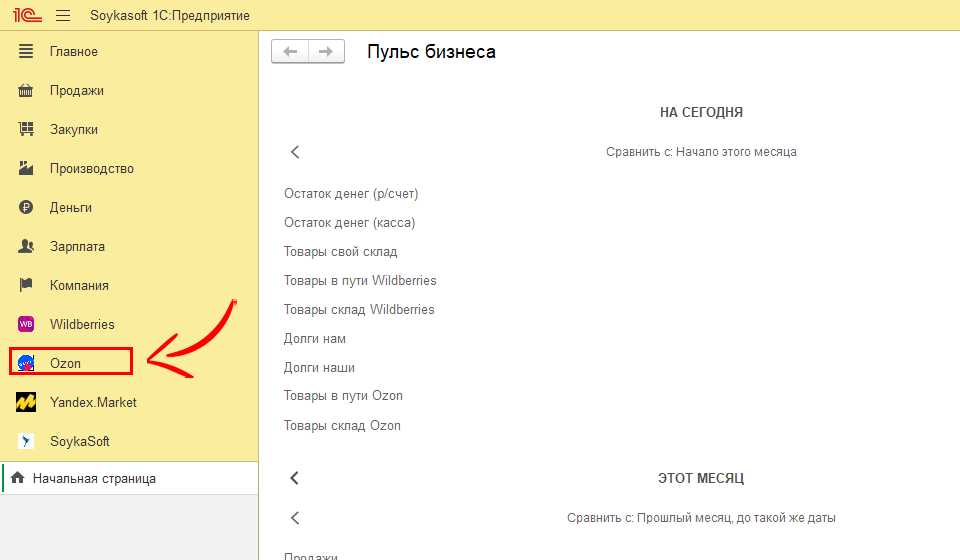Click the Закупки cart icon

point(27,129)
